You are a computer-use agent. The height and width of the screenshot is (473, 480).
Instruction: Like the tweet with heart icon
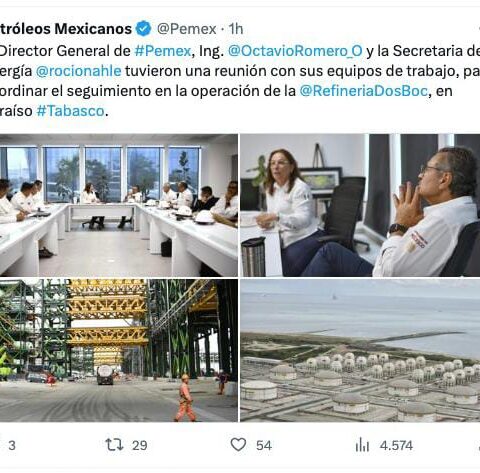(x=238, y=445)
